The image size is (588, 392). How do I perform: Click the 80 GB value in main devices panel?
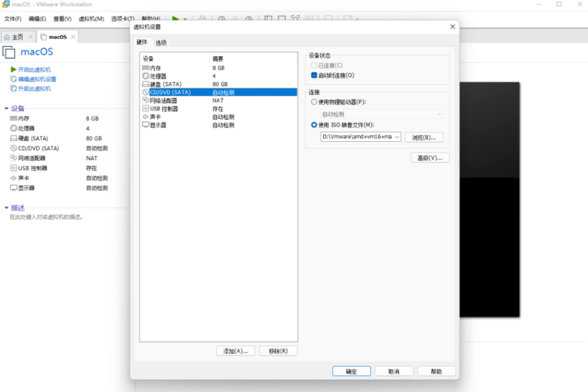[x=94, y=138]
